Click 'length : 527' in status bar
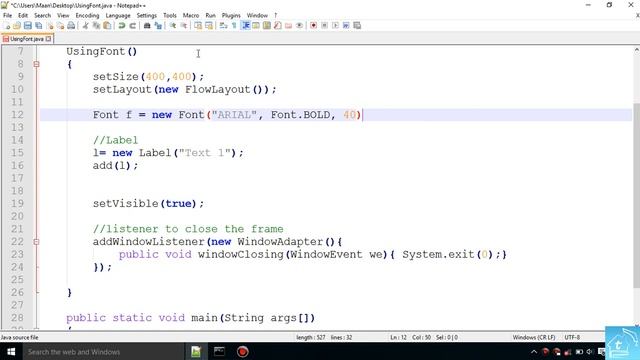Screen dimensions: 640x360 311,338
